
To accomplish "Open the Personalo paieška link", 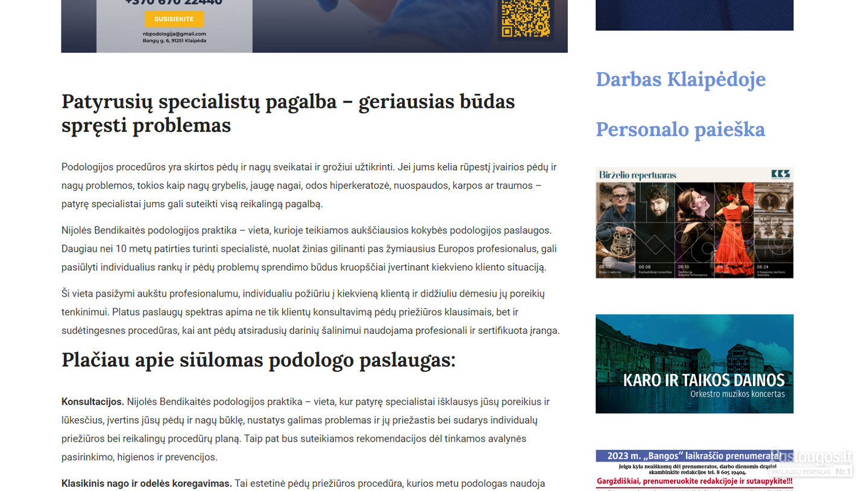I will (x=681, y=130).
